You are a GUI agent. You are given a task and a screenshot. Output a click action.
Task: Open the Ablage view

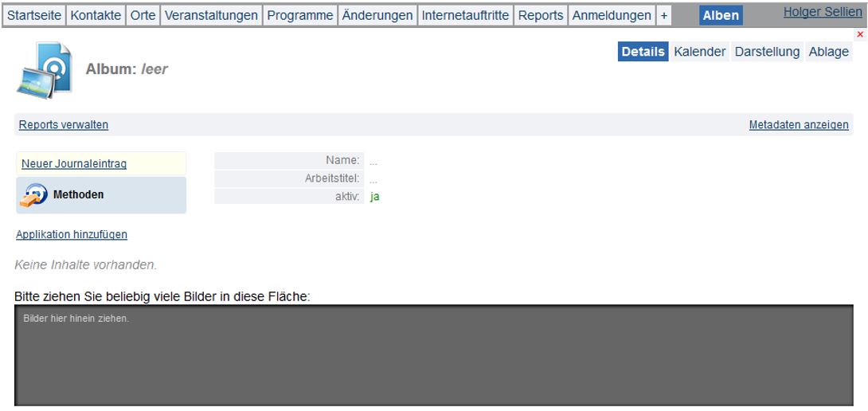829,52
